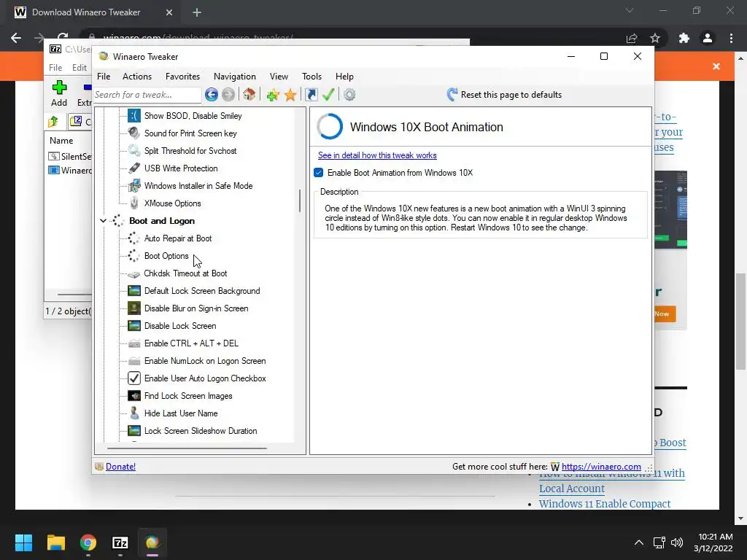This screenshot has width=747, height=560.
Task: Open the Winaero Tweaker File menu
Action: coord(104,77)
